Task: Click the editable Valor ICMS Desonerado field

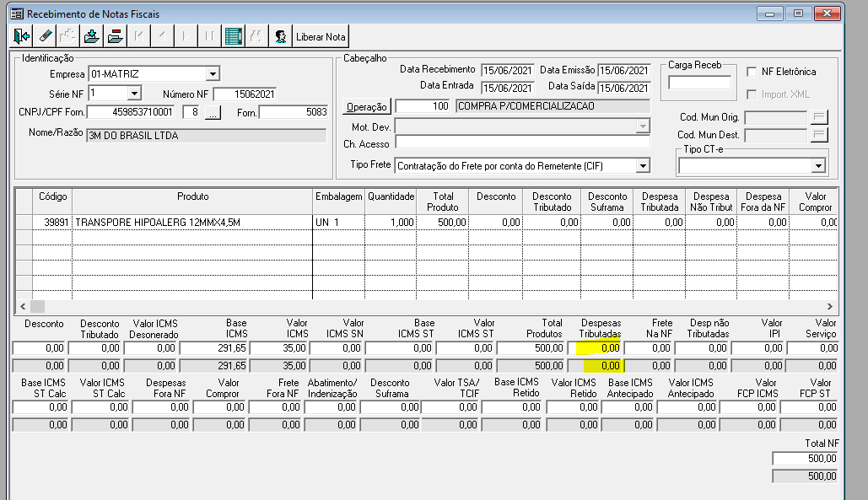Action: tap(150, 348)
